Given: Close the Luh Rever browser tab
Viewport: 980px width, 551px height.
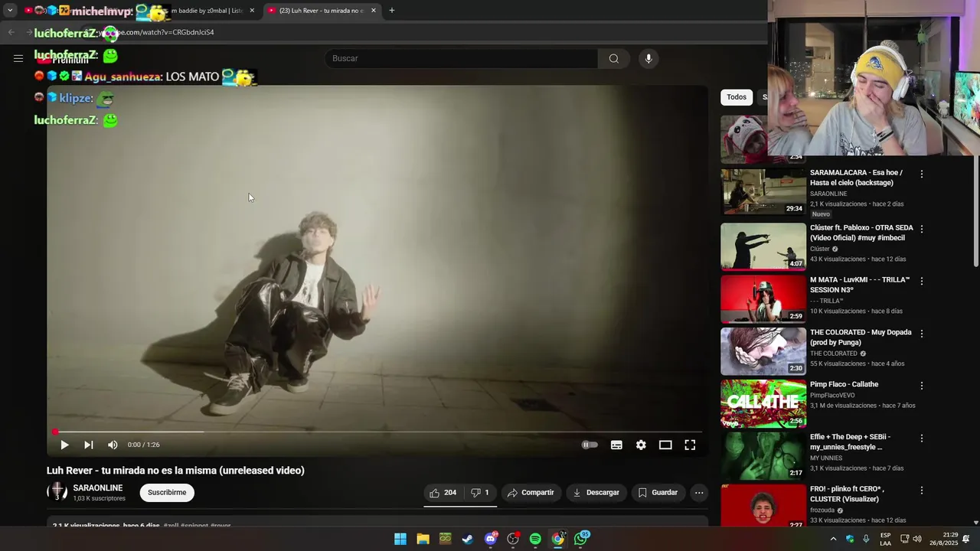Looking at the screenshot, I should [374, 11].
